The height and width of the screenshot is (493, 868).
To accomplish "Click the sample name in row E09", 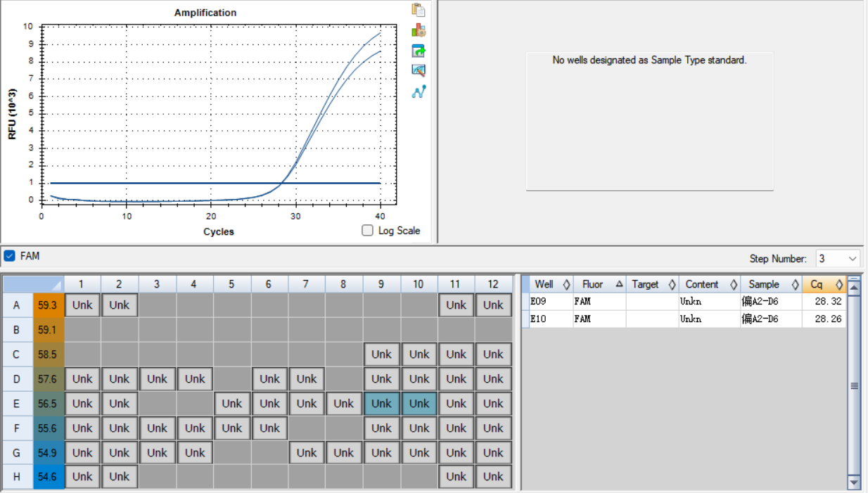I will click(760, 302).
